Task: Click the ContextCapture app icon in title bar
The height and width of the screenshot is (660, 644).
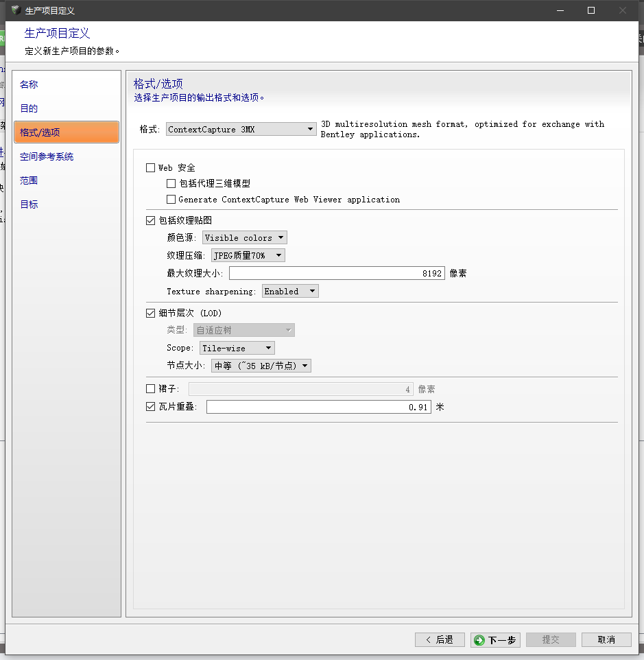Action: pyautogui.click(x=15, y=10)
